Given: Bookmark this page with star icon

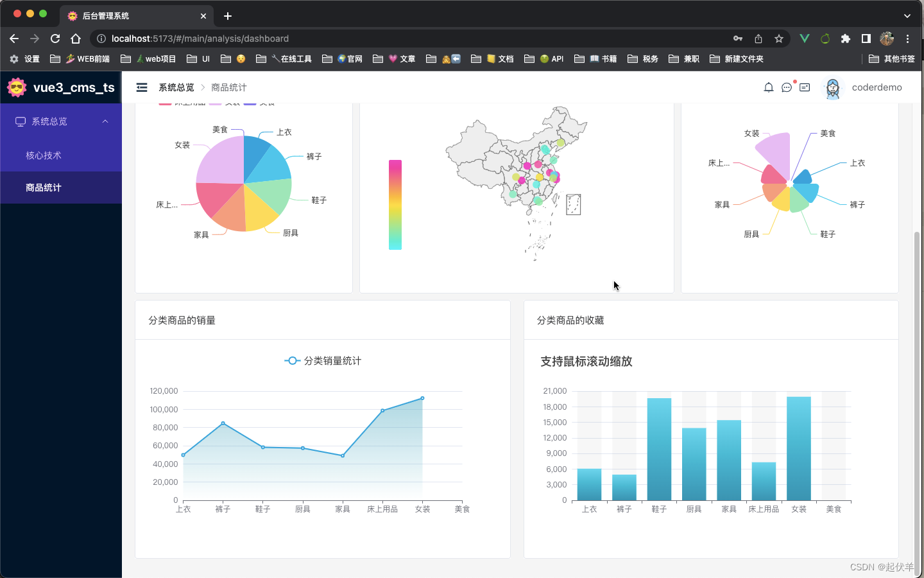Looking at the screenshot, I should [x=779, y=39].
